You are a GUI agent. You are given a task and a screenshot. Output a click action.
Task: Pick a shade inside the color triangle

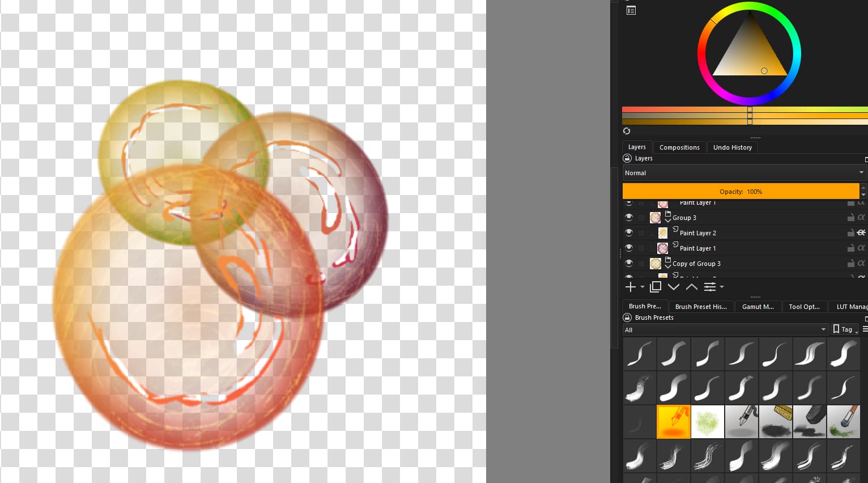coord(750,54)
